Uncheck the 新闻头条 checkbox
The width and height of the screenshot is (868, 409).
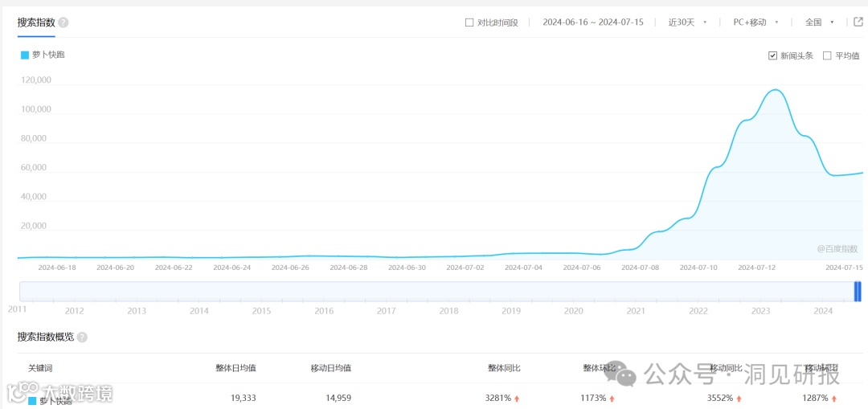[x=773, y=55]
